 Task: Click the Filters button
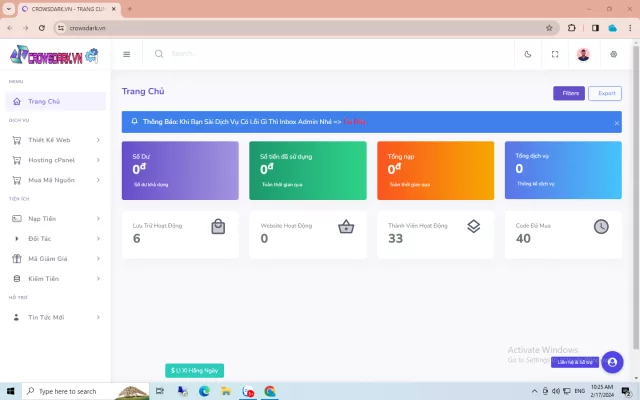coord(569,93)
